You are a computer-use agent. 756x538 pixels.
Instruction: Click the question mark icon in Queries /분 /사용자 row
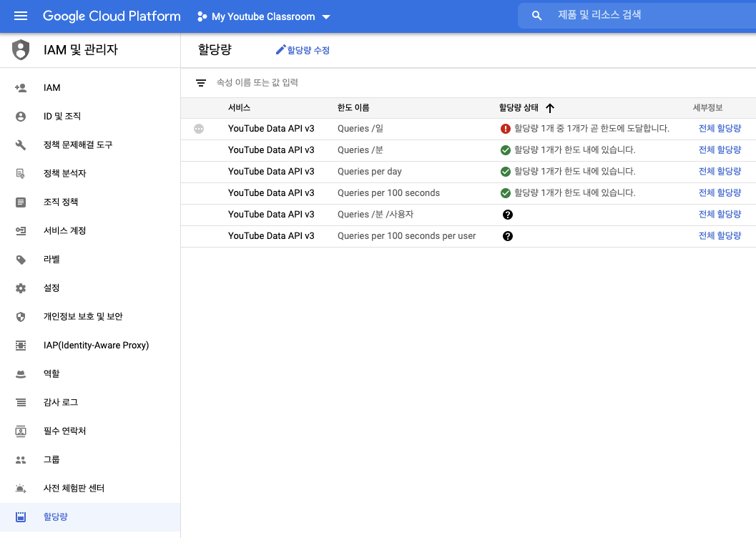(508, 215)
